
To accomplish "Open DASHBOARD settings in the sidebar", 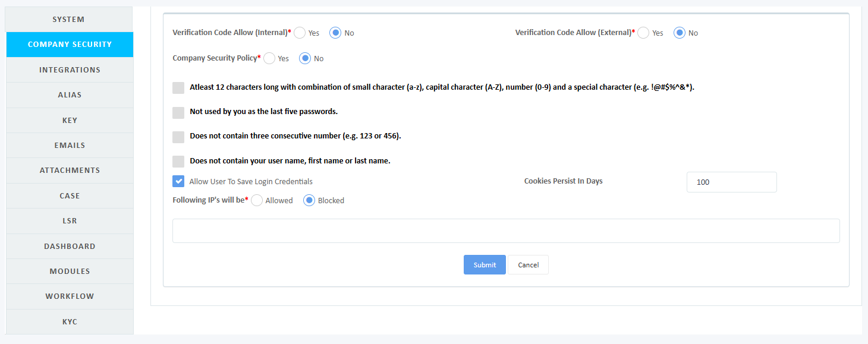I will pos(70,246).
